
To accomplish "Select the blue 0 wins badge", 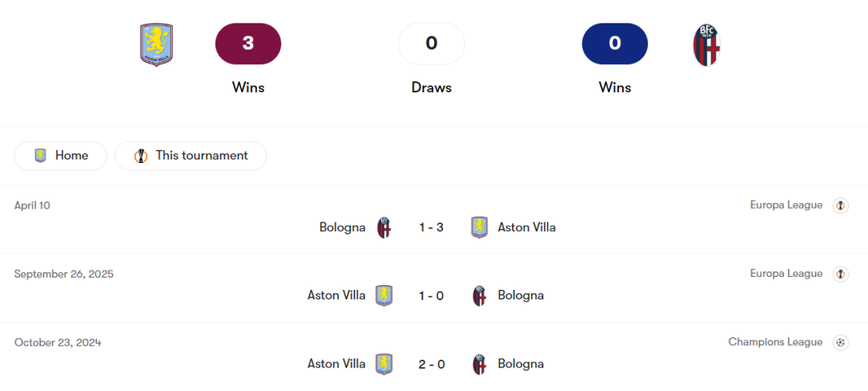I will (x=615, y=43).
